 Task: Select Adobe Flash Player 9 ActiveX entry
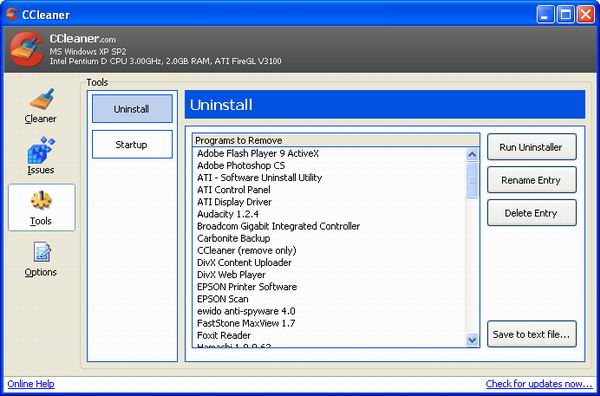(x=258, y=153)
